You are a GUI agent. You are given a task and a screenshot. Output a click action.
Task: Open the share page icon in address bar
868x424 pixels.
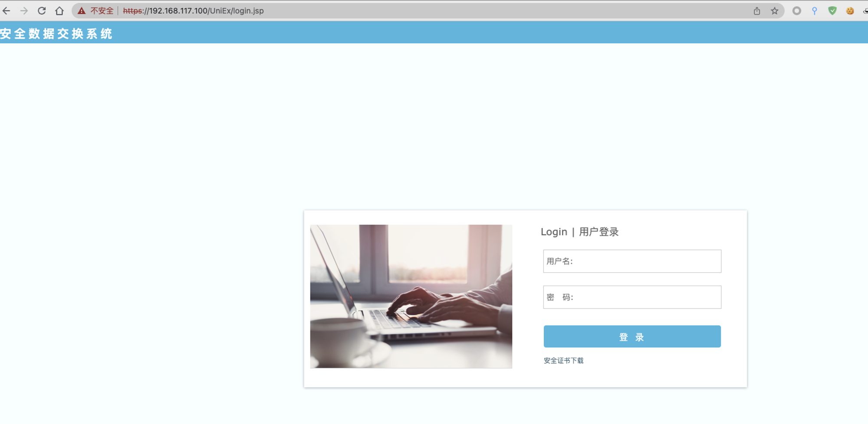pyautogui.click(x=757, y=11)
